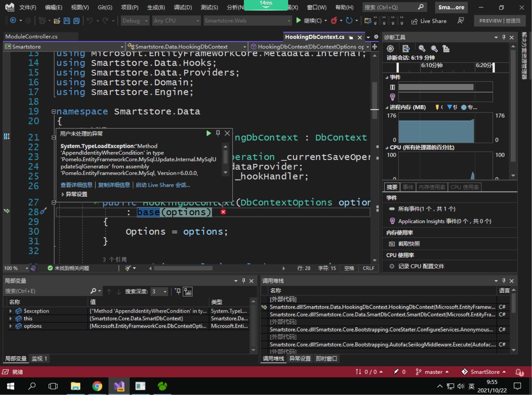Open the Git(G) menu
Image resolution: width=532 pixels, height=395 pixels.
click(105, 7)
